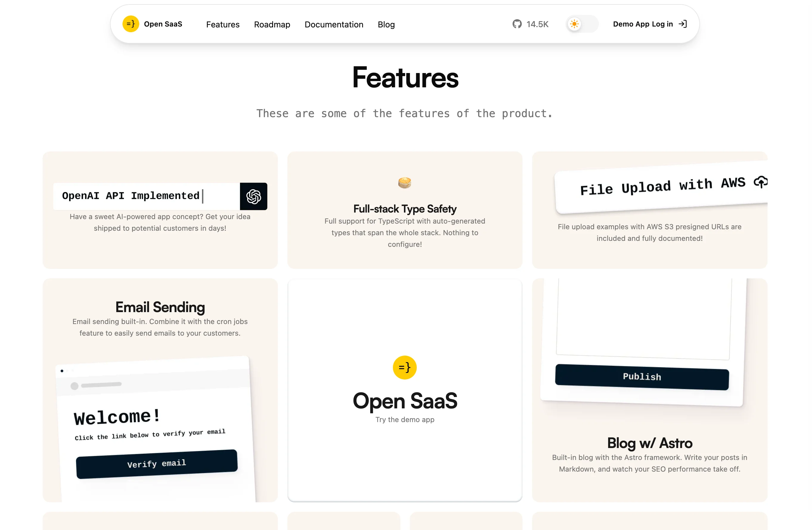812x530 pixels.
Task: Click the large Open SaaS card title
Action: 405,401
